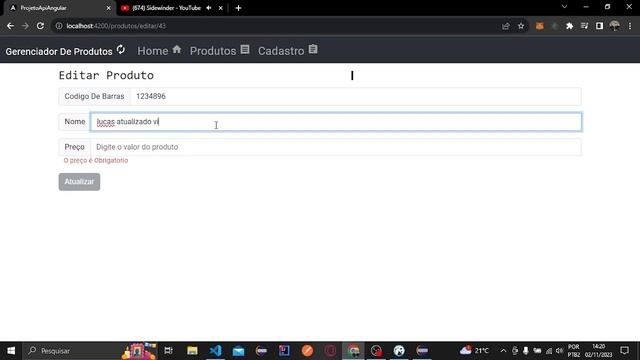
Task: Open the Extensions puzzle piece menu
Action: pyautogui.click(x=569, y=26)
